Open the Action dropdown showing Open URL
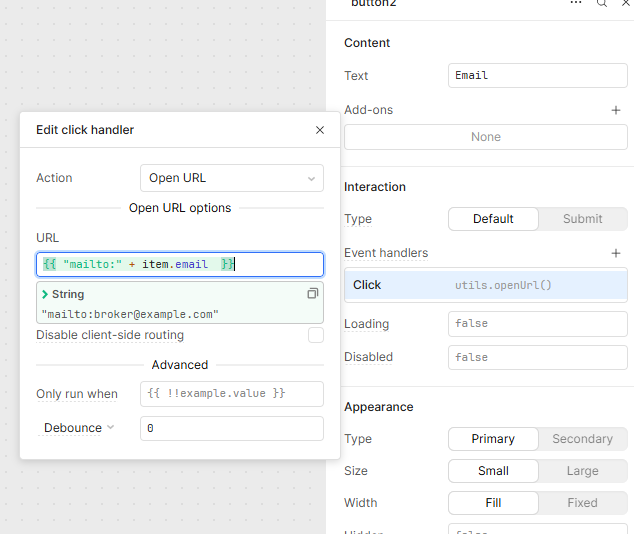634x534 pixels. click(231, 178)
